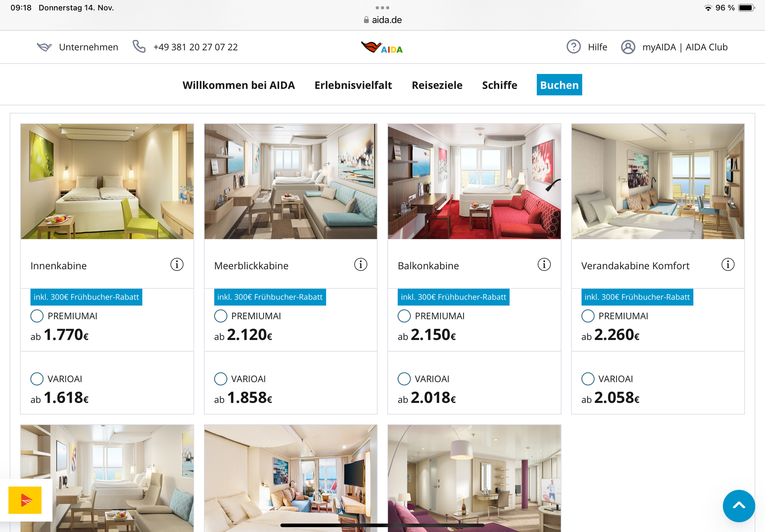Select VARIOAI for Meerblickkabine
This screenshot has height=532, width=765.
coord(220,379)
